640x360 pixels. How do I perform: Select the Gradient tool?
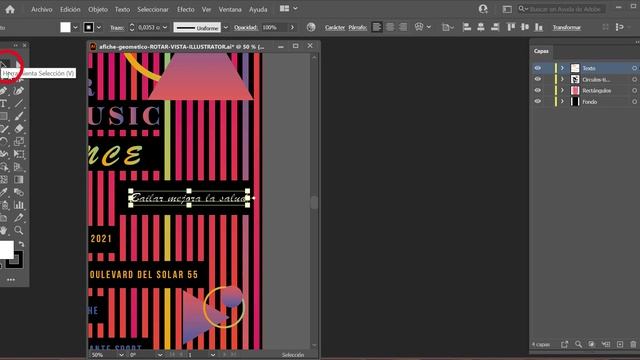(19, 180)
